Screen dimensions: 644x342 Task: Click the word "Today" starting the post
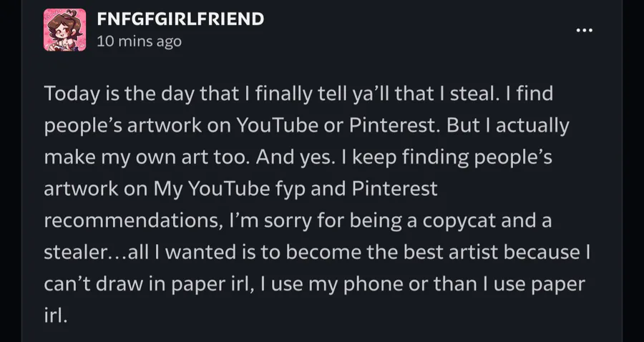pyautogui.click(x=70, y=94)
